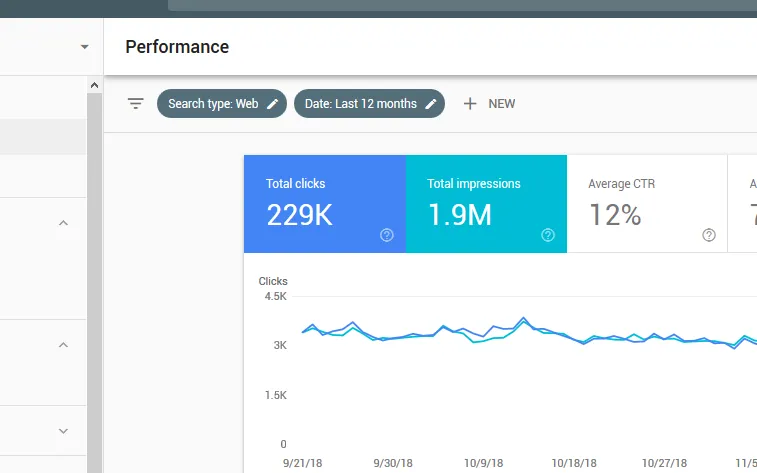The height and width of the screenshot is (473, 757).
Task: Click the sidebar scrollbar up arrow
Action: coord(95,85)
